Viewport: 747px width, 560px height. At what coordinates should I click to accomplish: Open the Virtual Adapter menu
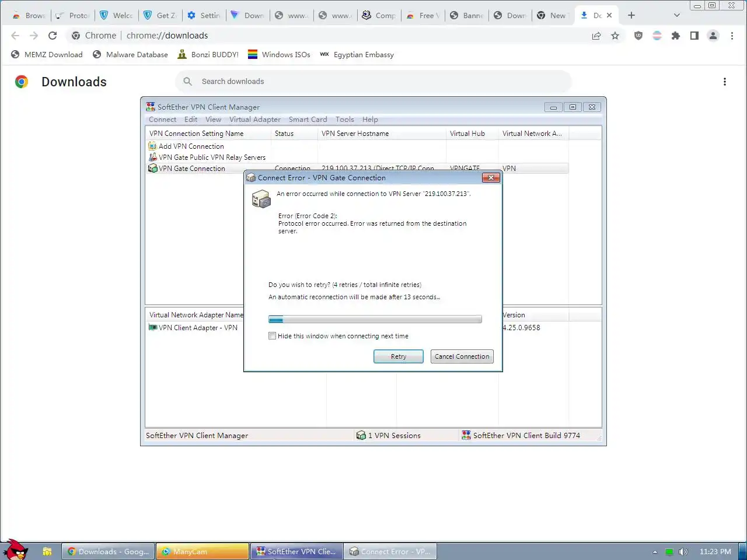click(x=255, y=120)
